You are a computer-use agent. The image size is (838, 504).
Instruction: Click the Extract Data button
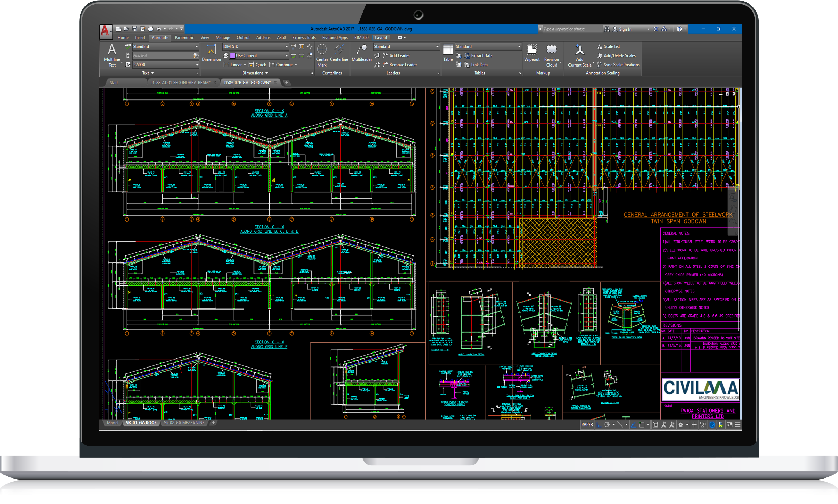click(478, 55)
